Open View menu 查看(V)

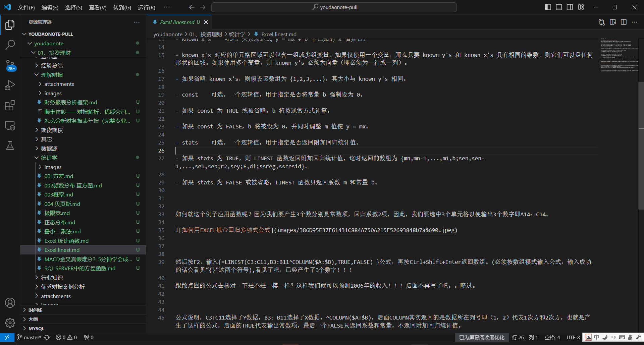[x=98, y=7]
